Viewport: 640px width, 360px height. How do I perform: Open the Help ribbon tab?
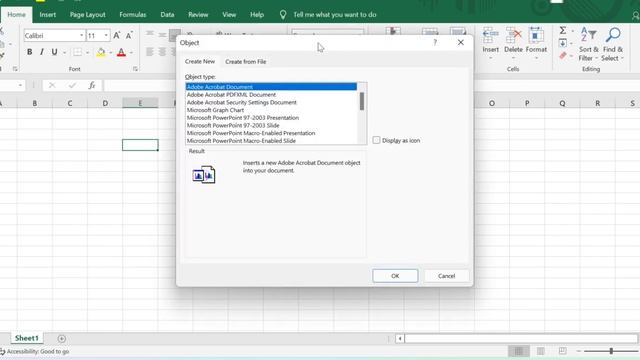pos(257,15)
